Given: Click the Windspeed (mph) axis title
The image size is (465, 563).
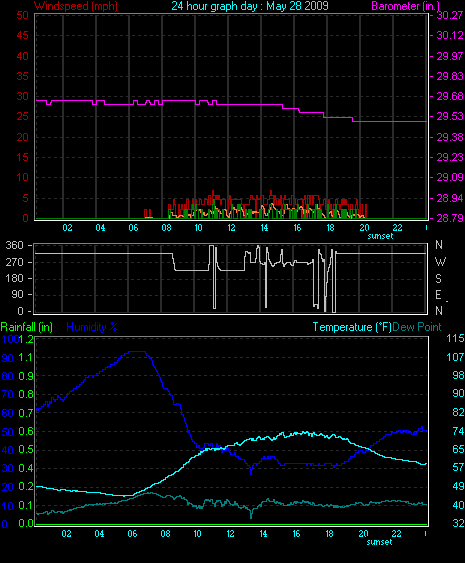Looking at the screenshot, I should click(x=76, y=6).
